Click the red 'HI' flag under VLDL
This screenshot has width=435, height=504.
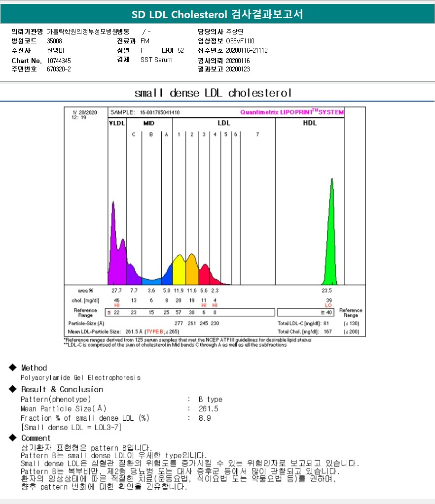coord(117,305)
